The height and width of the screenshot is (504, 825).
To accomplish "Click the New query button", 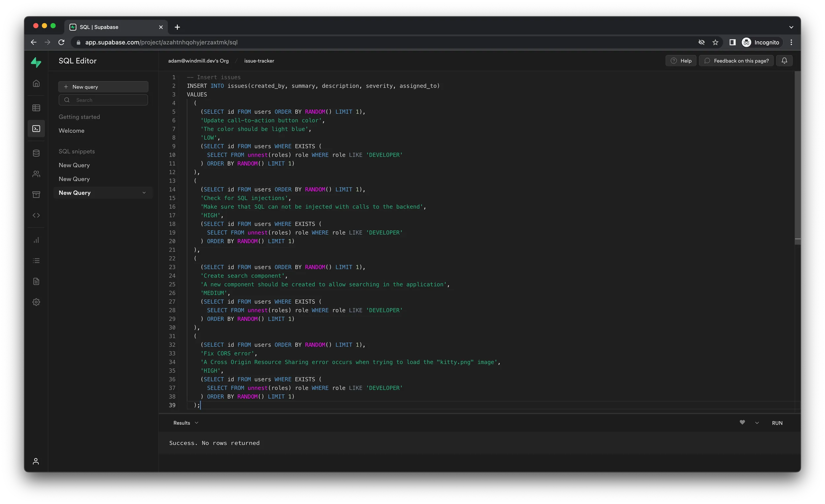I will click(103, 87).
